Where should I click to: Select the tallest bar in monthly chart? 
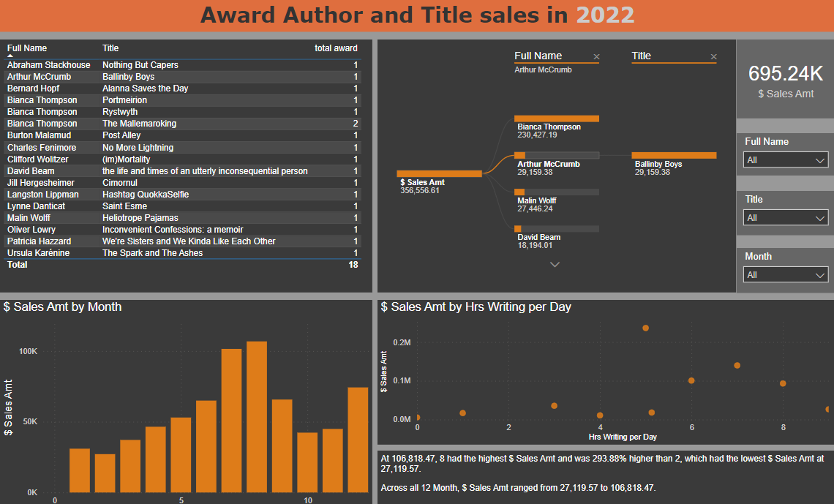(257, 417)
